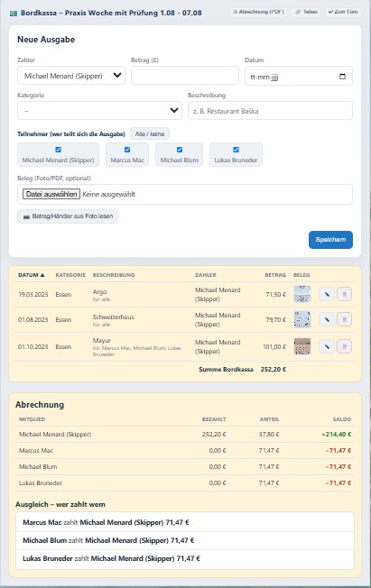Click Lukas Bruneder row in Abrechnung table
The height and width of the screenshot is (588, 371).
[185, 483]
